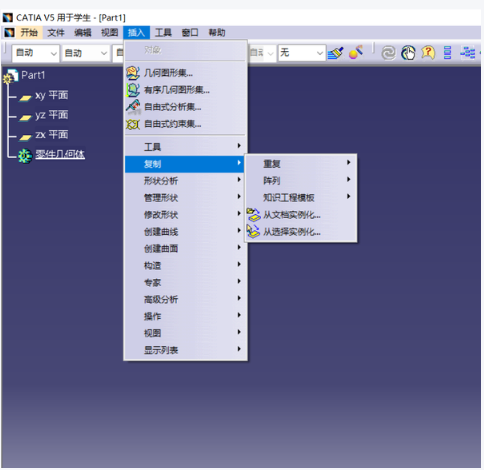Image resolution: width=484 pixels, height=470 pixels.
Task: Click the hand pointer icon in toolbar
Action: pos(408,53)
